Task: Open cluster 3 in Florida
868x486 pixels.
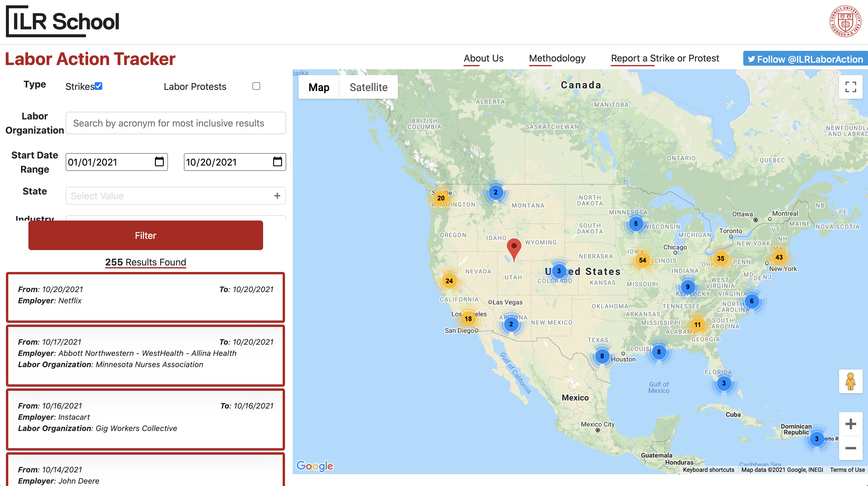Action: tap(723, 383)
